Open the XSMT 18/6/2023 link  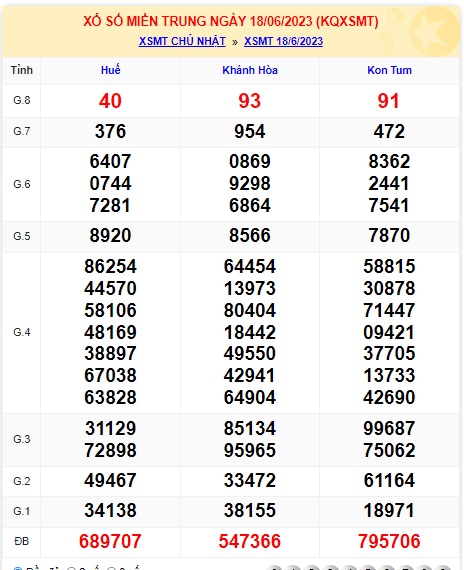(x=283, y=41)
